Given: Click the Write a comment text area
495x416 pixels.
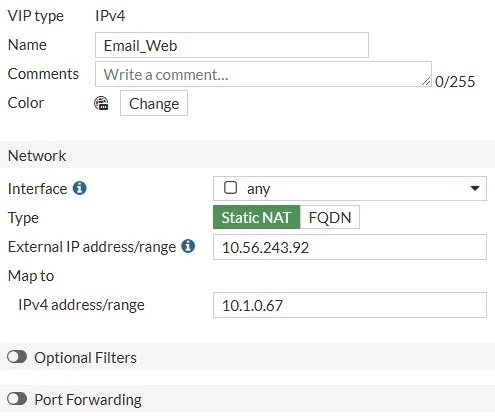Looking at the screenshot, I should [263, 74].
